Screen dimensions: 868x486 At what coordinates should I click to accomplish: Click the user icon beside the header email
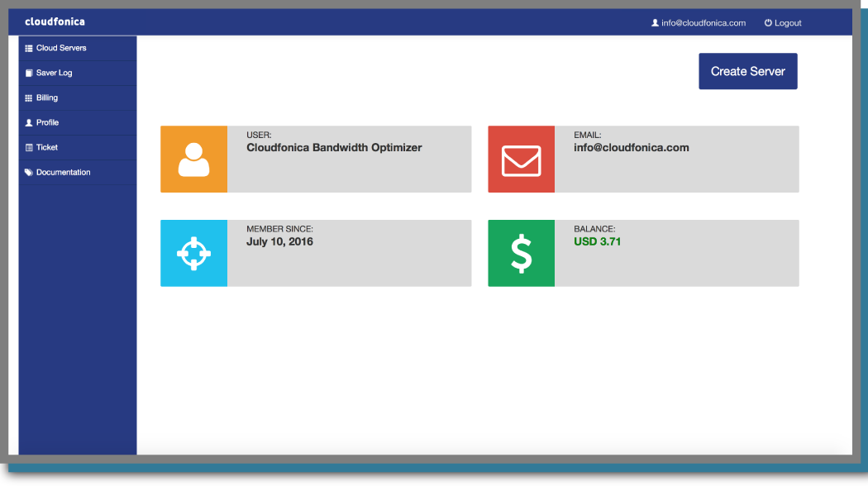(655, 22)
